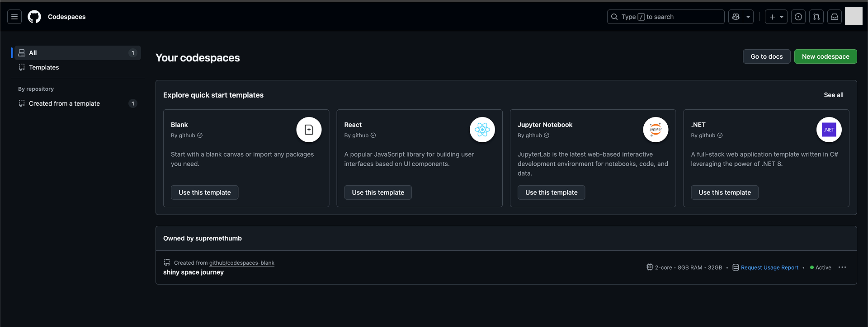
Task: Open the Request Usage Report link
Action: (769, 267)
